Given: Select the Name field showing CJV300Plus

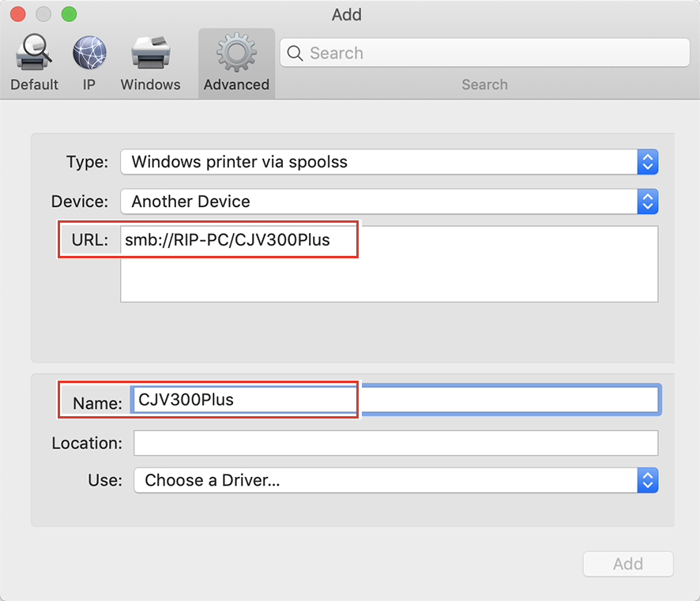Looking at the screenshot, I should tap(237, 400).
